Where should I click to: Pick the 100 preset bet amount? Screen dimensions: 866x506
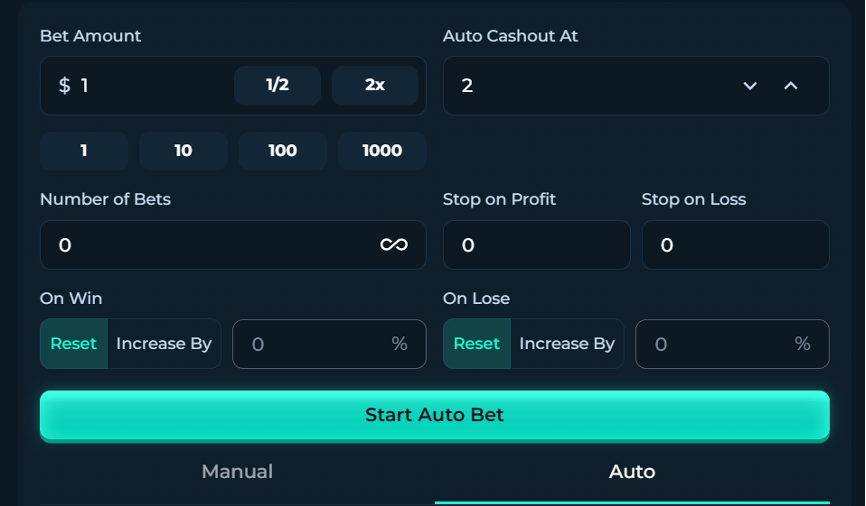coord(283,151)
